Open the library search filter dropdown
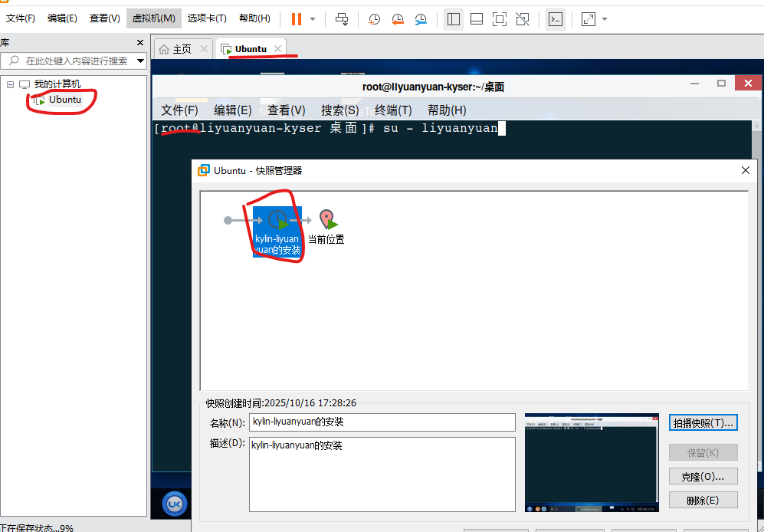This screenshot has width=764, height=532. tap(141, 61)
